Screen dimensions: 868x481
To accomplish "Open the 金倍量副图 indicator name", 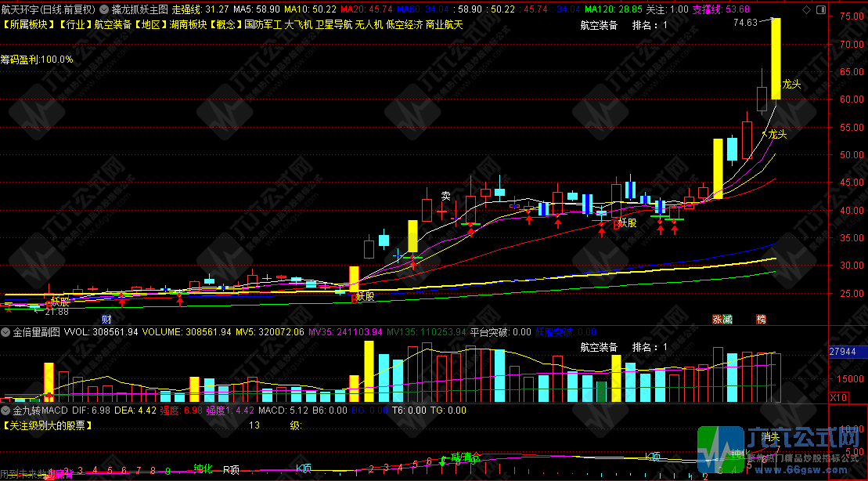I will pos(36,332).
